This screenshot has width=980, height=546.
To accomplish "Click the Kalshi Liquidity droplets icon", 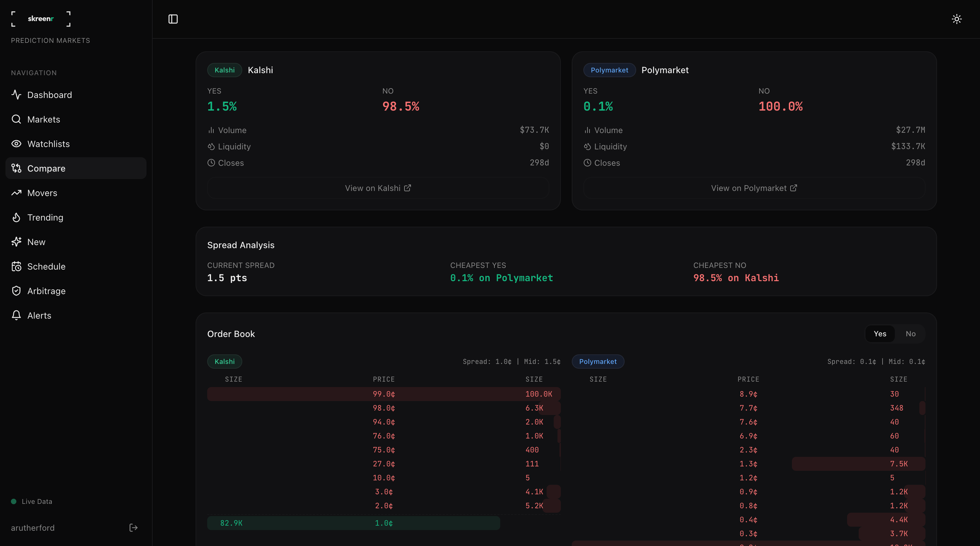I will point(211,146).
